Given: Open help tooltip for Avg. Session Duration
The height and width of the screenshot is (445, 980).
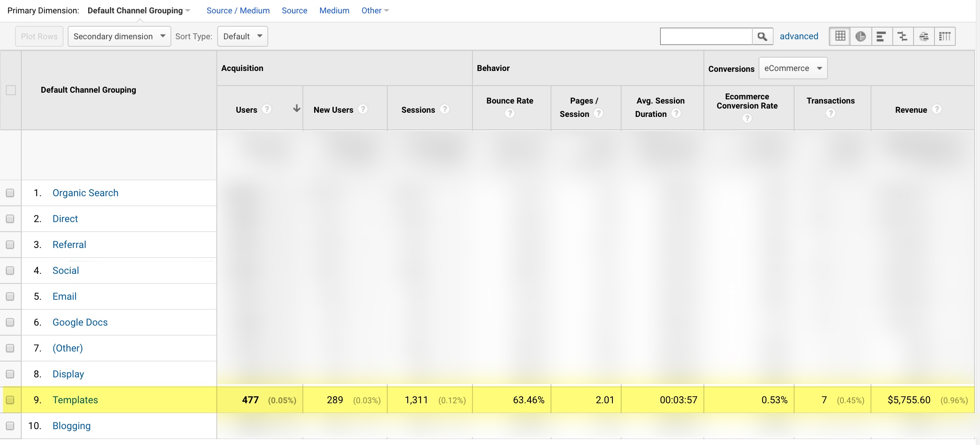Looking at the screenshot, I should [676, 113].
